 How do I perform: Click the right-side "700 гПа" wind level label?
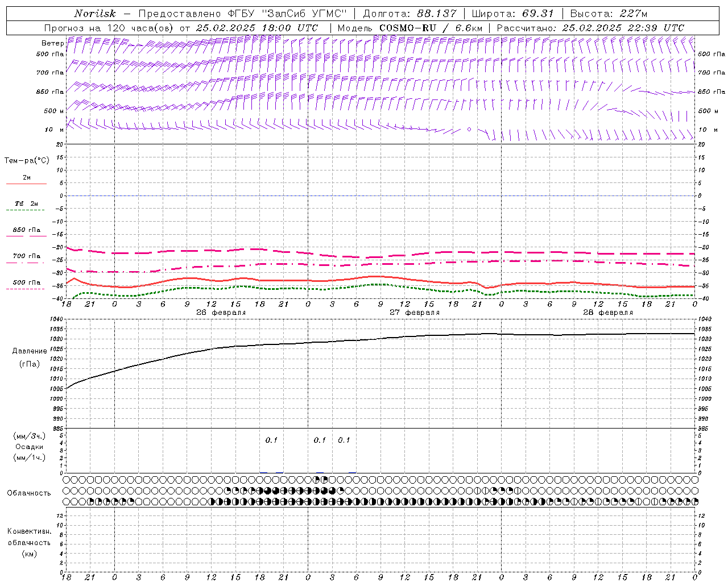coord(712,73)
